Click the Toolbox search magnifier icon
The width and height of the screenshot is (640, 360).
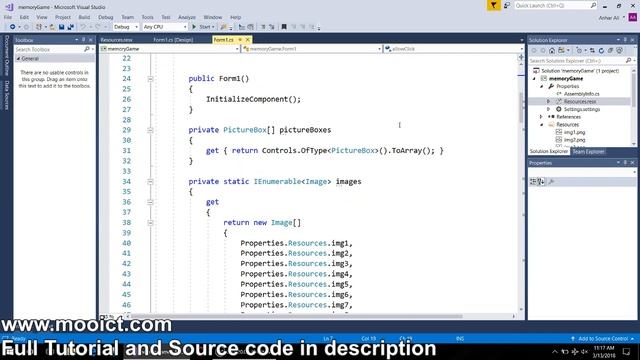87,49
